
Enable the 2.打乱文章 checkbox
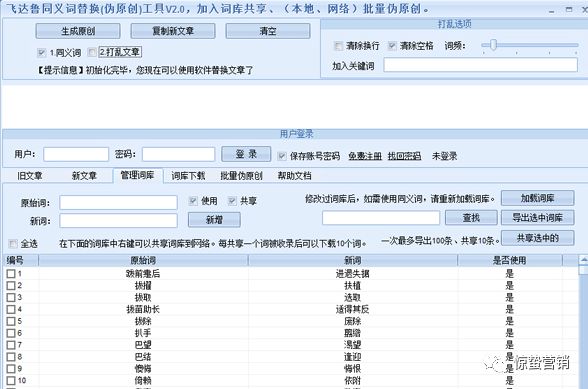pos(92,52)
